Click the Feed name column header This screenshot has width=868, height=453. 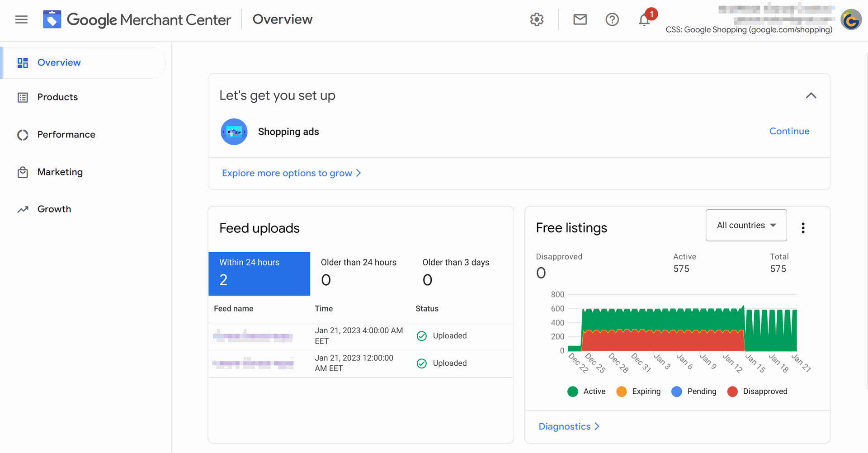tap(233, 309)
